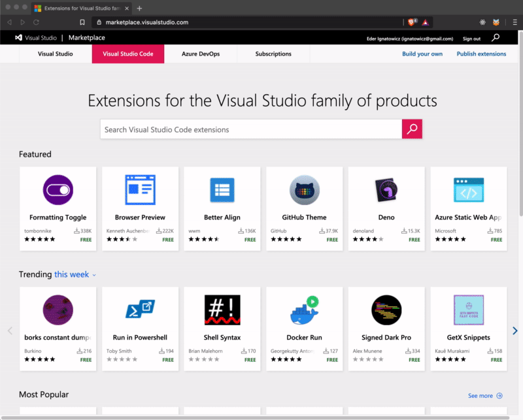Click the Search Visual Studio Code extensions field
The width and height of the screenshot is (523, 420).
[x=251, y=129]
